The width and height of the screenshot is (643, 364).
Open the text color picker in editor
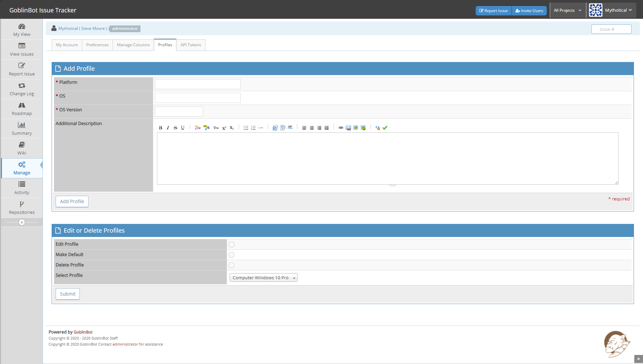pyautogui.click(x=197, y=128)
